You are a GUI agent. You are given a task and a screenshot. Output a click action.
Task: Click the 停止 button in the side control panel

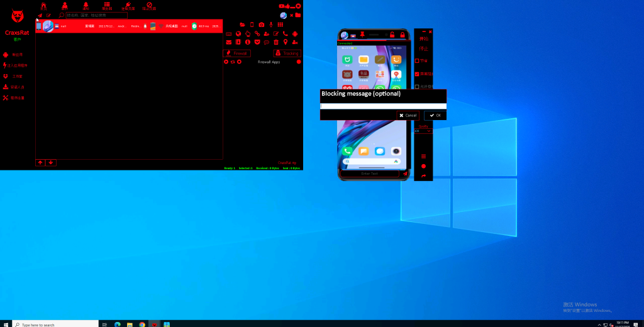point(423,49)
